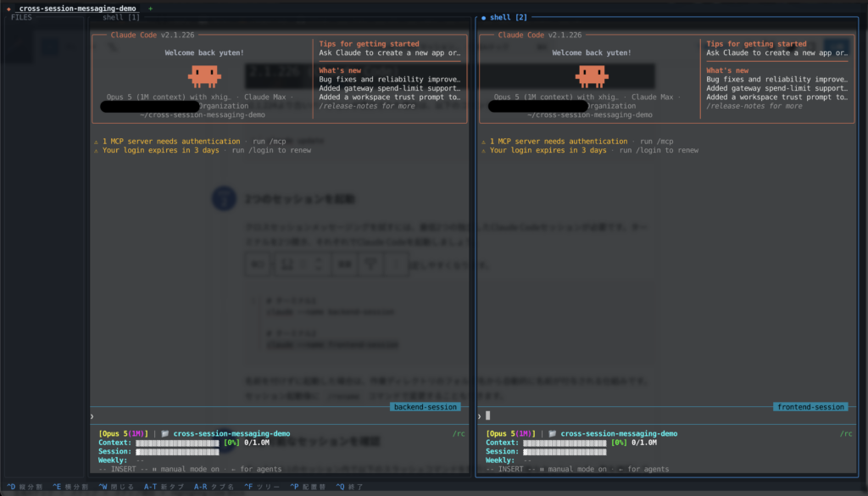Click 'run /mcp' hint in shell [1]
The image size is (868, 496).
coord(269,141)
